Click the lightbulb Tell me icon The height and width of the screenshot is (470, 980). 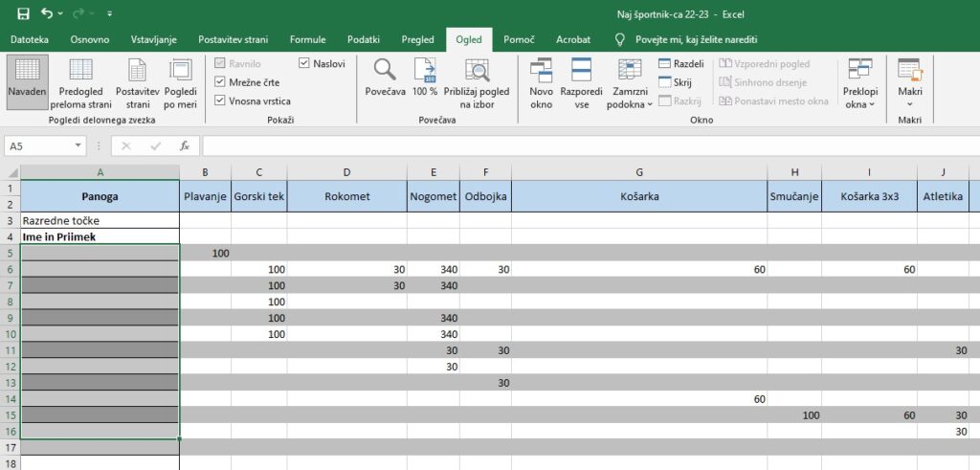620,39
